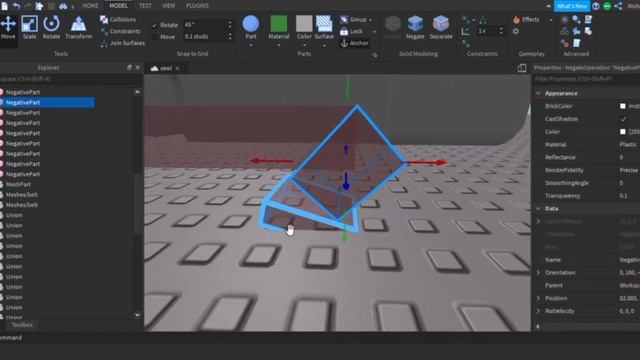
Task: Click the viewport toggle icon right of tab bar
Action: [x=522, y=68]
